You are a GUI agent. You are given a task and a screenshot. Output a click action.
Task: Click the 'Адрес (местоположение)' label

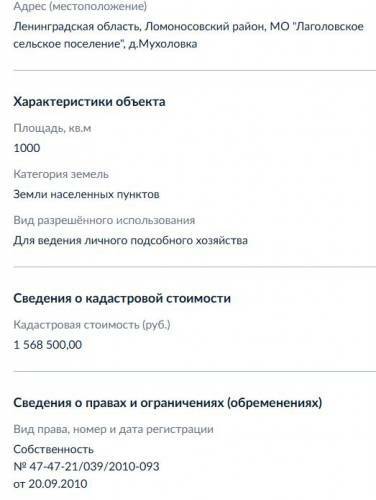click(x=80, y=7)
